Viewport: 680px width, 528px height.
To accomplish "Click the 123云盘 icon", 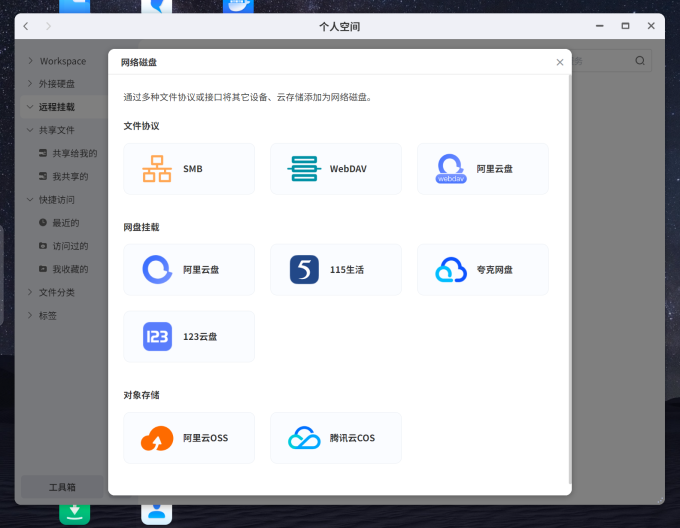I will (x=157, y=336).
